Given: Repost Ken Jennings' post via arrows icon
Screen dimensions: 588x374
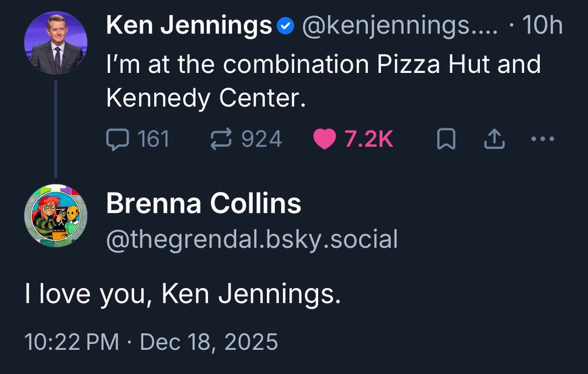Looking at the screenshot, I should click(222, 139).
